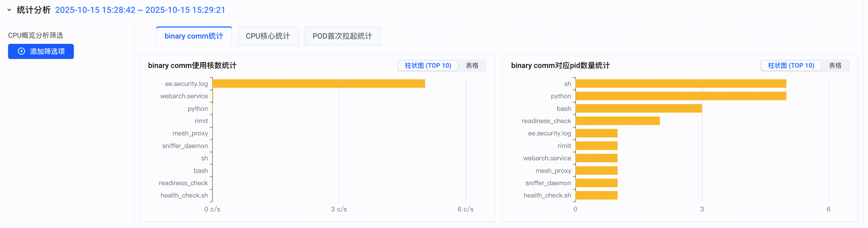
Task: Switch to the CPU核心统计 tab
Action: click(x=267, y=36)
